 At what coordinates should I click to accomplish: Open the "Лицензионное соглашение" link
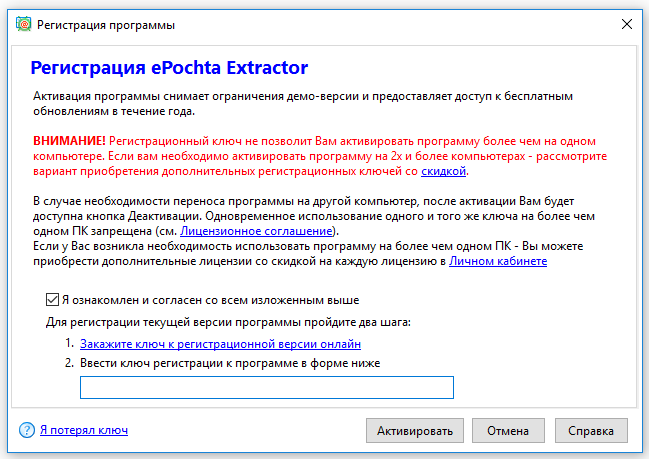click(256, 231)
